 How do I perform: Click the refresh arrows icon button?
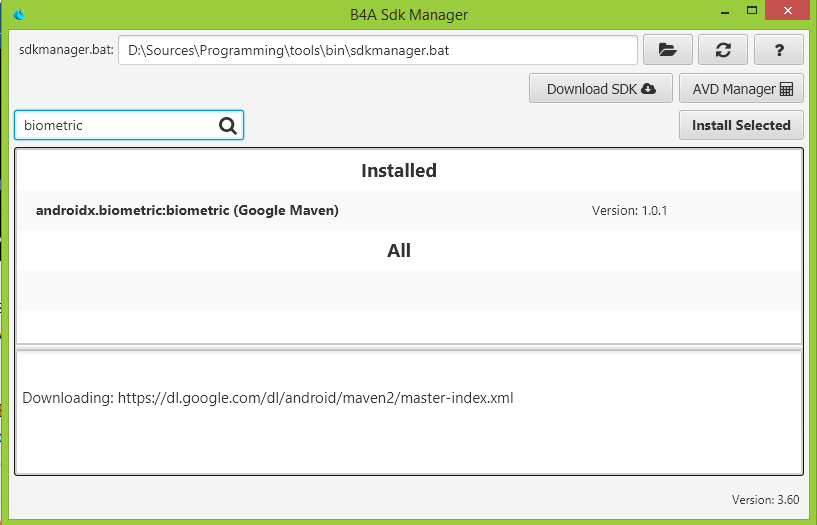click(x=723, y=50)
